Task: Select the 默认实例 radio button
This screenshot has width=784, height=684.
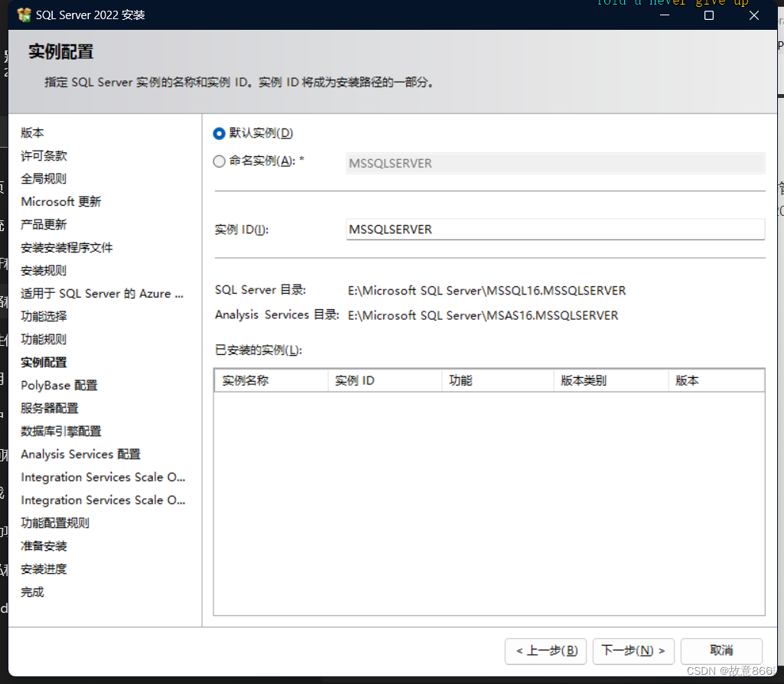Action: click(x=220, y=132)
